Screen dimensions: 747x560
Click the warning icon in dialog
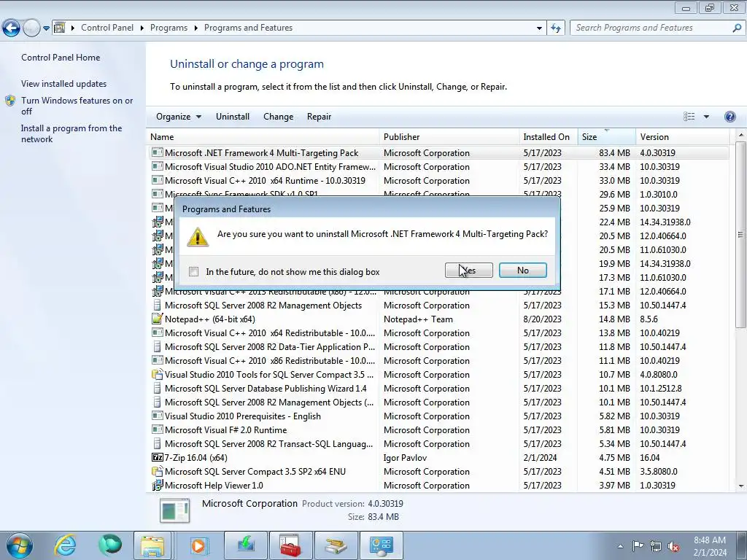[x=198, y=236]
